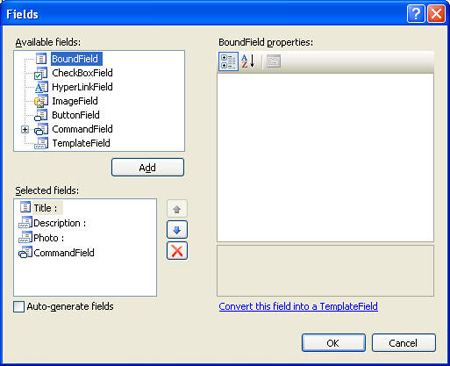This screenshot has height=366, width=450.
Task: Open the dialog Help button
Action: click(x=416, y=14)
